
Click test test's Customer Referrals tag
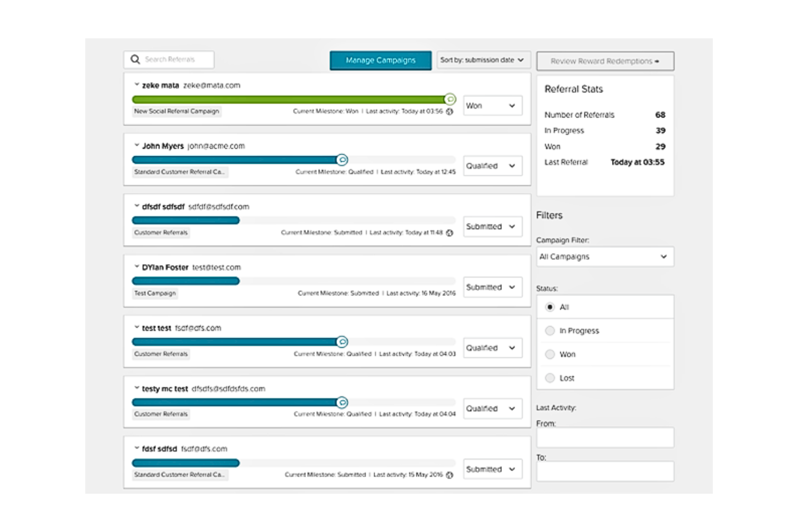click(x=161, y=354)
